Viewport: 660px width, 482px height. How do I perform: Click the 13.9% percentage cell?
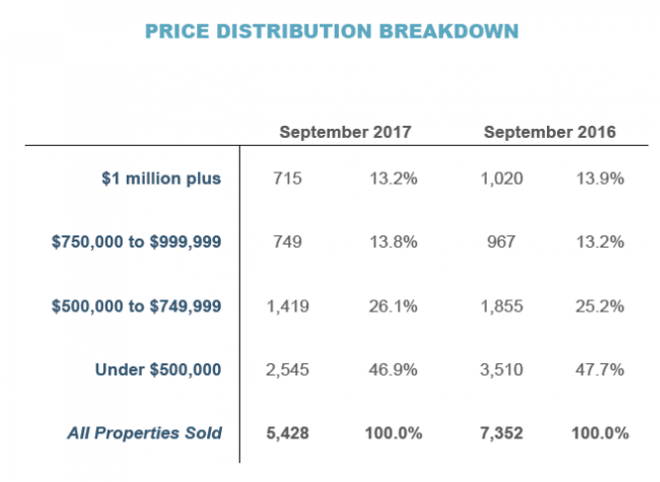click(601, 179)
